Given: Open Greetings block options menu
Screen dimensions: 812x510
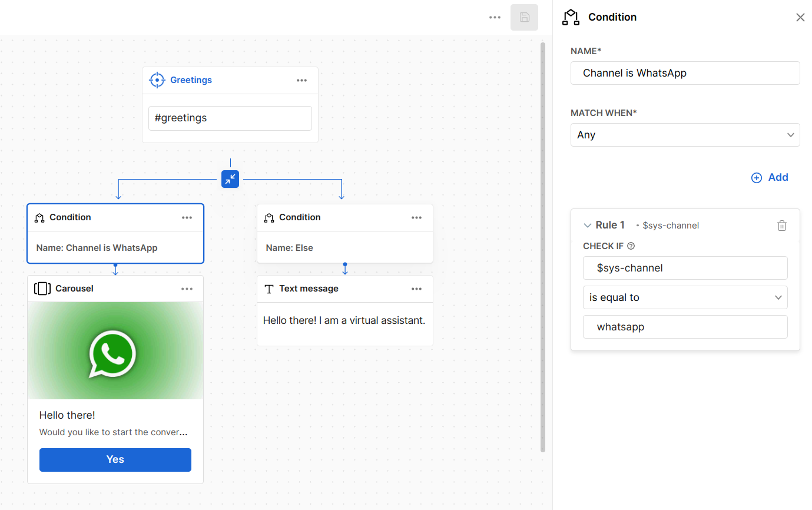Looking at the screenshot, I should 301,81.
